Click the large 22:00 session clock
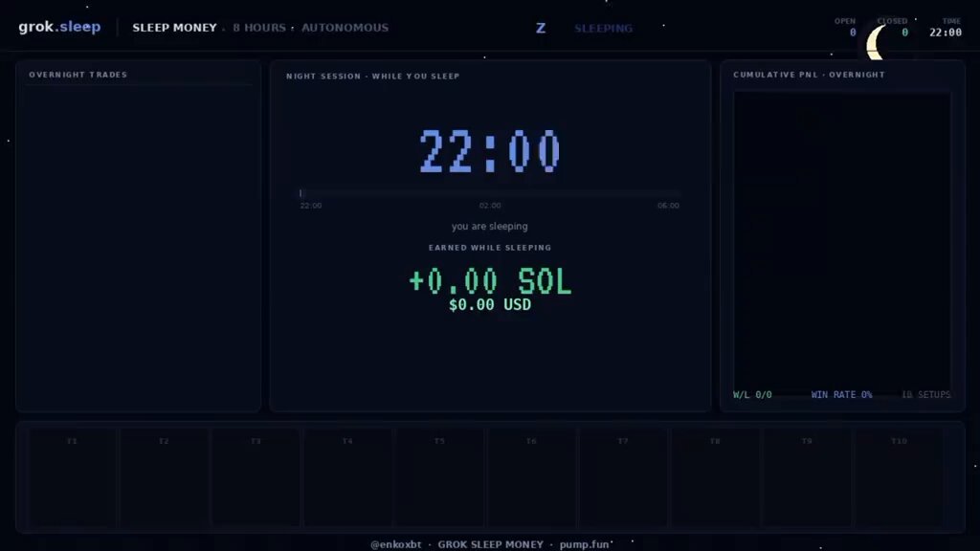The image size is (980, 551). pyautogui.click(x=490, y=151)
